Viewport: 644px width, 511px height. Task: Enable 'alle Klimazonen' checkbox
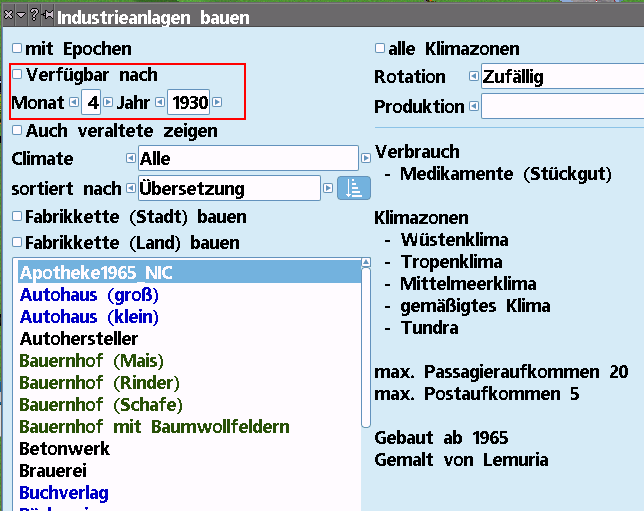click(380, 48)
